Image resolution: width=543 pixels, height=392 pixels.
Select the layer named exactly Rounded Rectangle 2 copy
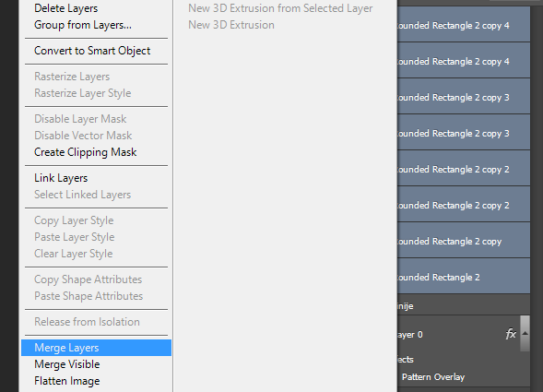pos(464,242)
